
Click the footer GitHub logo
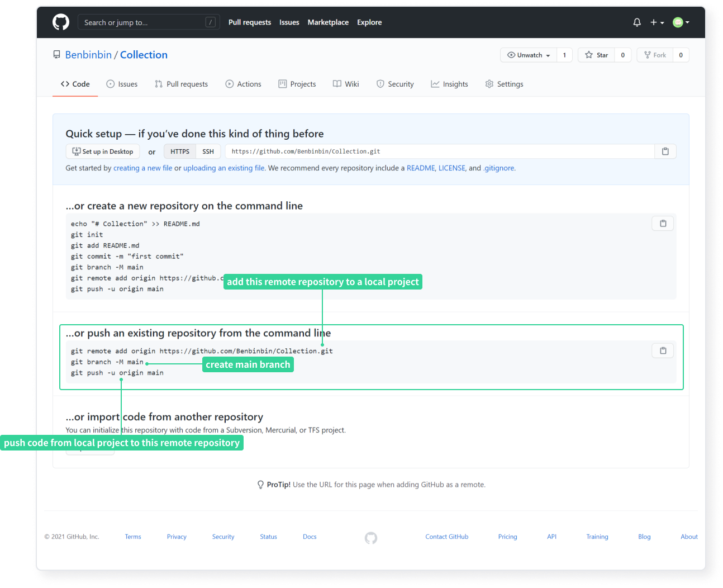[x=371, y=538]
